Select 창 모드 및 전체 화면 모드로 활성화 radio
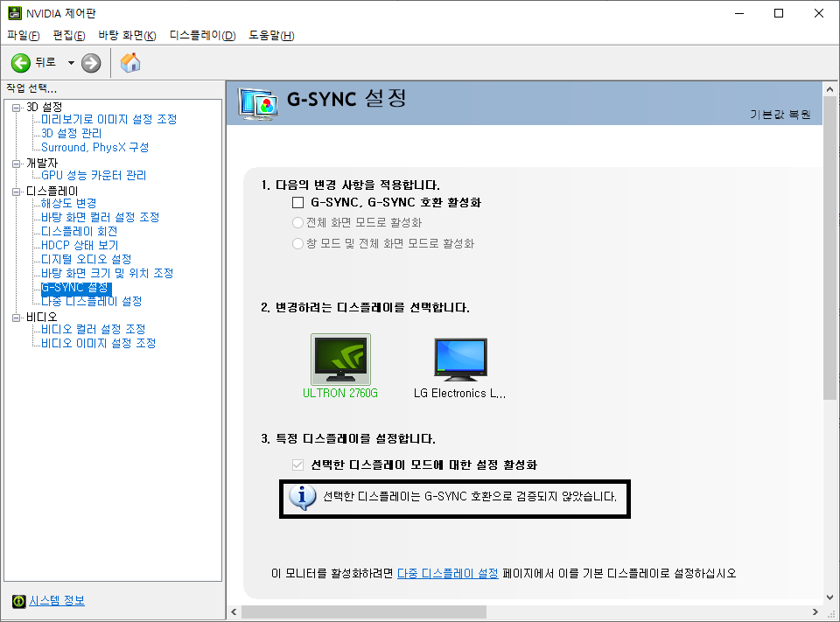 297,244
